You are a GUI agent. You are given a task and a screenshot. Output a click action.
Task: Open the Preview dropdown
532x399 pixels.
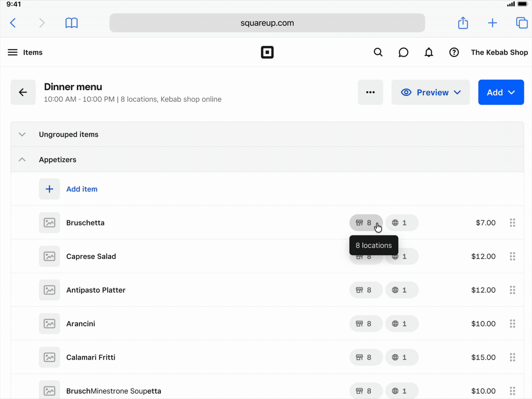click(x=430, y=92)
